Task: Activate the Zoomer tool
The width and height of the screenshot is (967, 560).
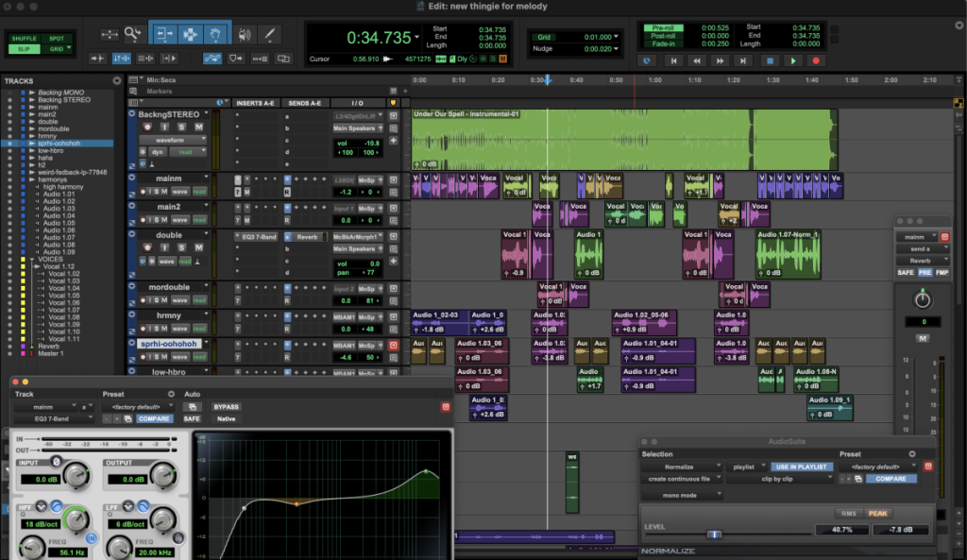Action: click(x=133, y=32)
